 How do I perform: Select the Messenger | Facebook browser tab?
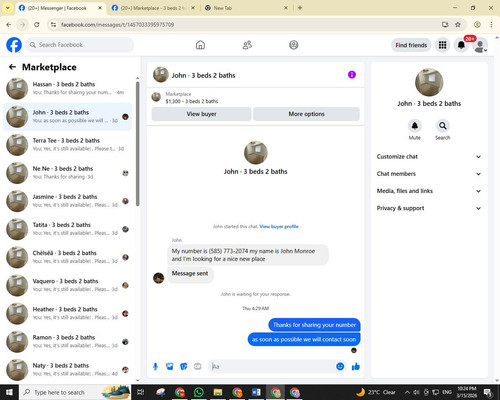point(60,8)
